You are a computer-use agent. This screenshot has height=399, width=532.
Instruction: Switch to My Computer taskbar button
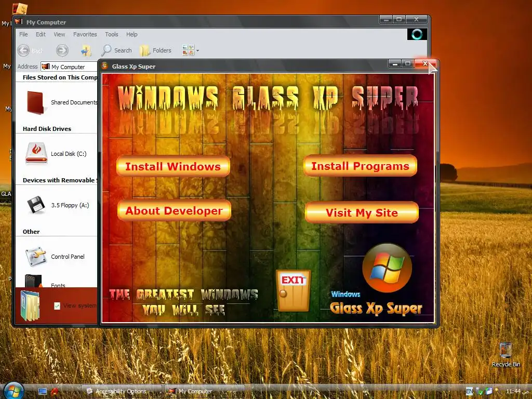tap(205, 391)
